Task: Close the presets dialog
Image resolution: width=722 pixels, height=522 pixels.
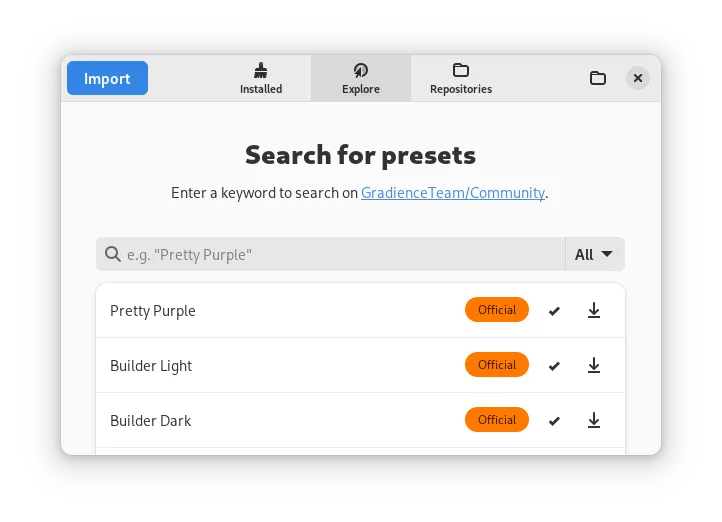Action: point(638,78)
